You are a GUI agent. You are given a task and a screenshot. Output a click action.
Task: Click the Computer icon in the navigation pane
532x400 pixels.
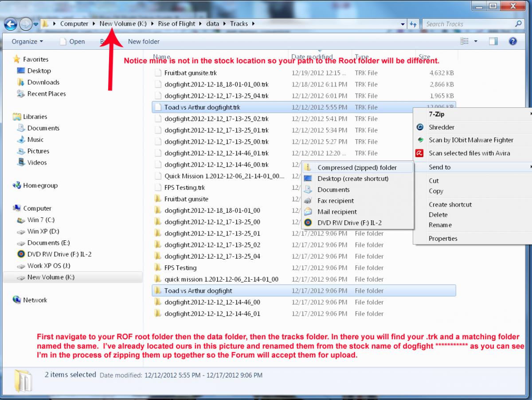(x=17, y=208)
